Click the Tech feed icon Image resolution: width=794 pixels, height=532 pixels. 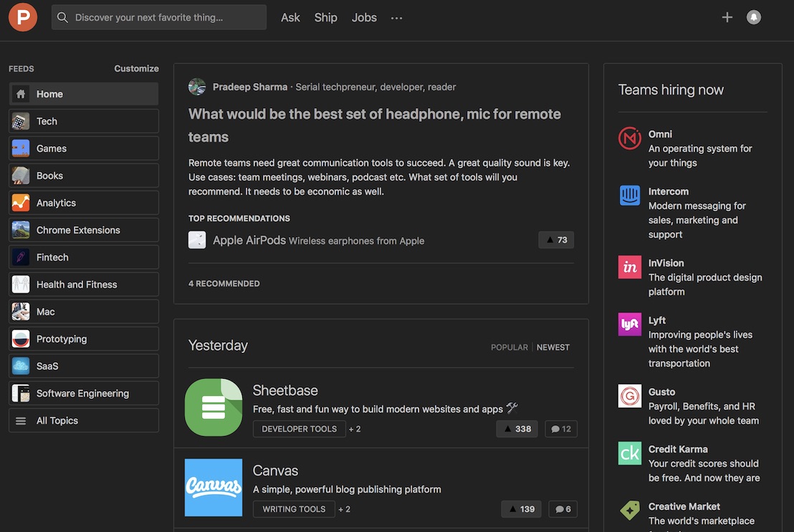click(x=21, y=121)
